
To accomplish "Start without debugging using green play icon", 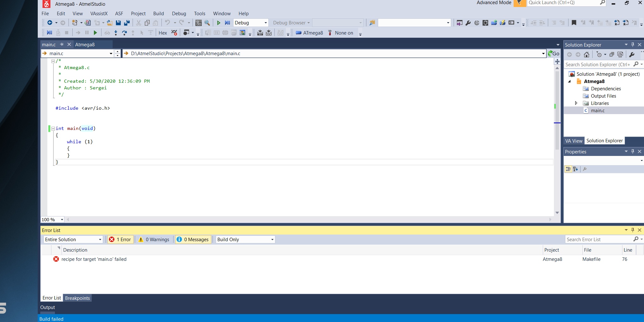I will [x=219, y=23].
